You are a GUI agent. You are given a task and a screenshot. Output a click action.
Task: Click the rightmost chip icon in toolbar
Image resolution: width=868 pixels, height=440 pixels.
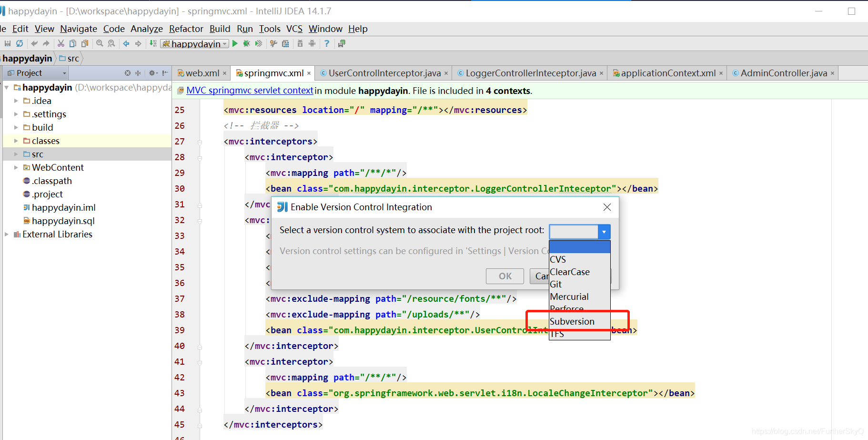(x=342, y=43)
